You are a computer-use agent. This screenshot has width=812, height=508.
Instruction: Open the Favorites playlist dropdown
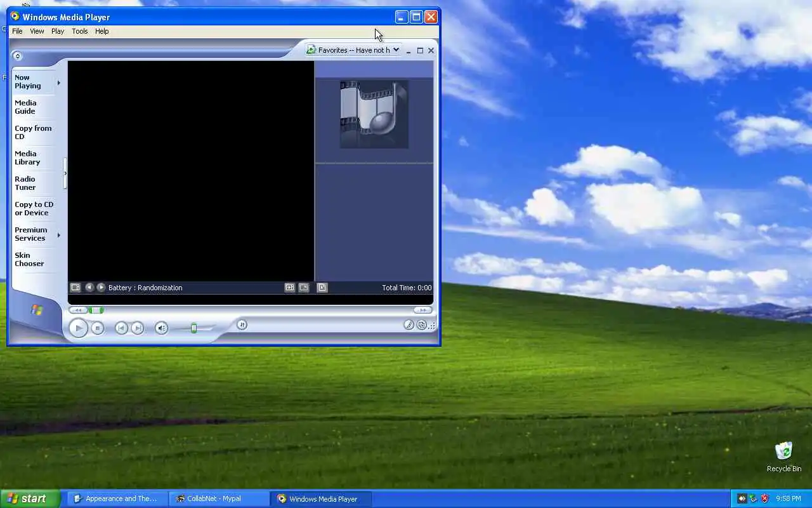click(353, 50)
